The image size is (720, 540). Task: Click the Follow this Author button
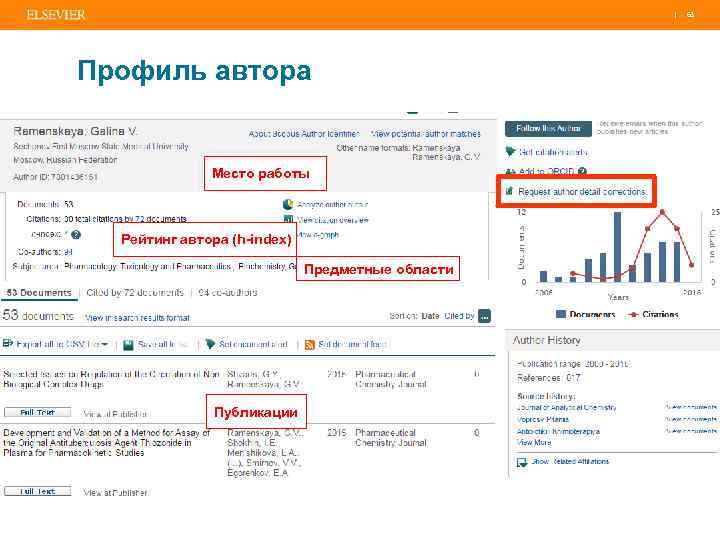point(548,129)
